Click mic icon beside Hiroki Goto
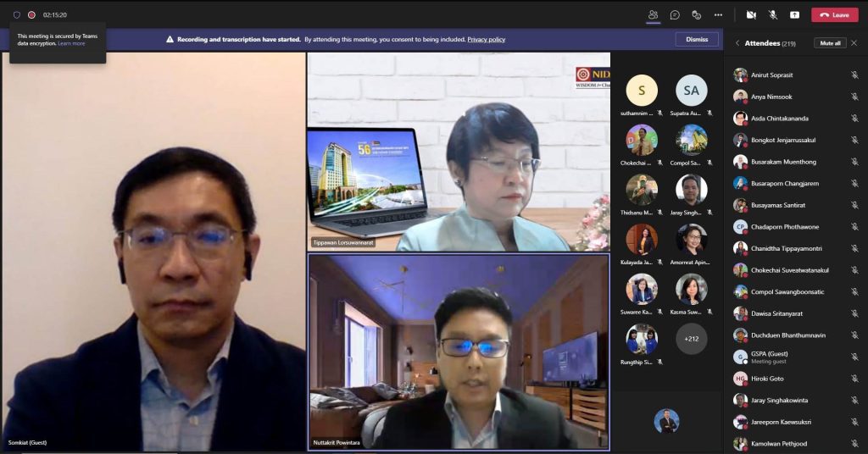The height and width of the screenshot is (454, 868). click(x=854, y=379)
